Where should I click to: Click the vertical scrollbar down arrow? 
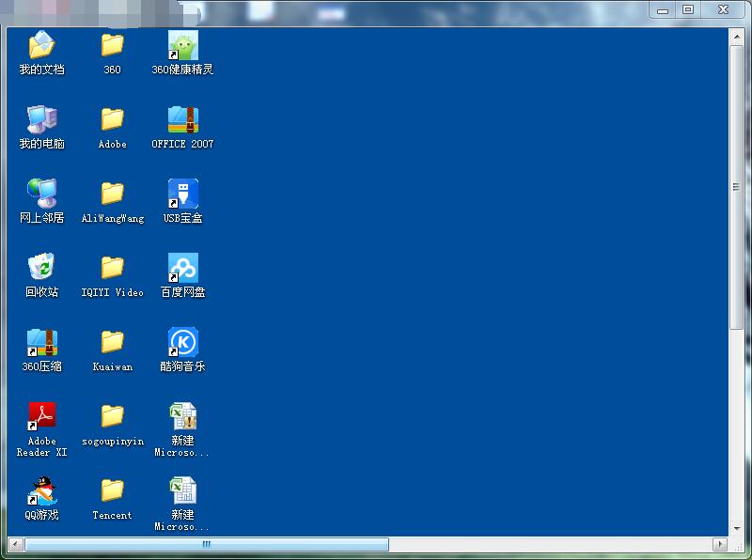coord(736,528)
